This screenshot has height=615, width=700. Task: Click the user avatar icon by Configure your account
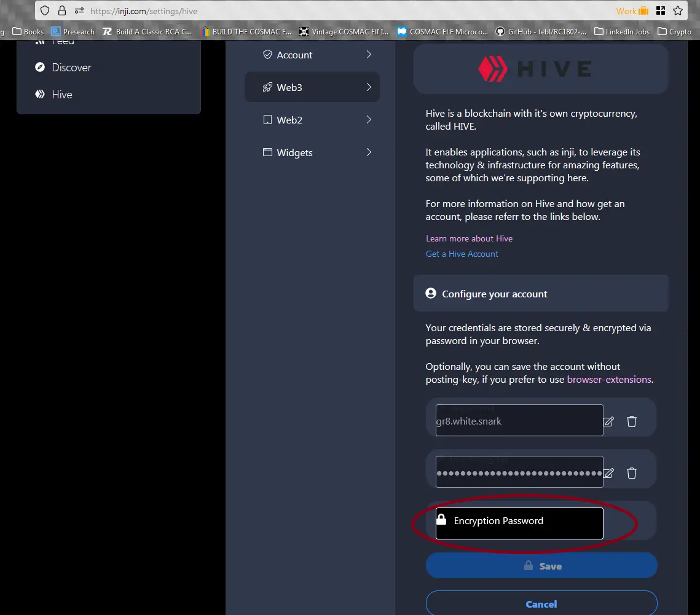click(x=431, y=293)
